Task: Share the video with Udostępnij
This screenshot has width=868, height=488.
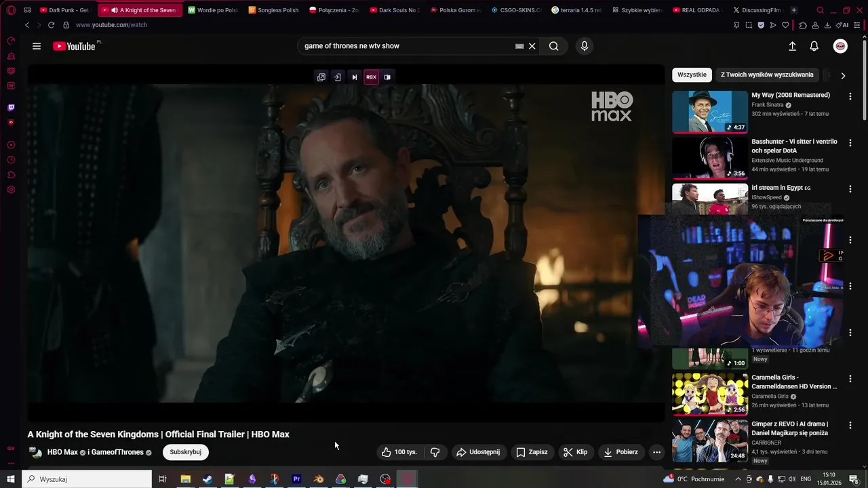Action: click(478, 452)
